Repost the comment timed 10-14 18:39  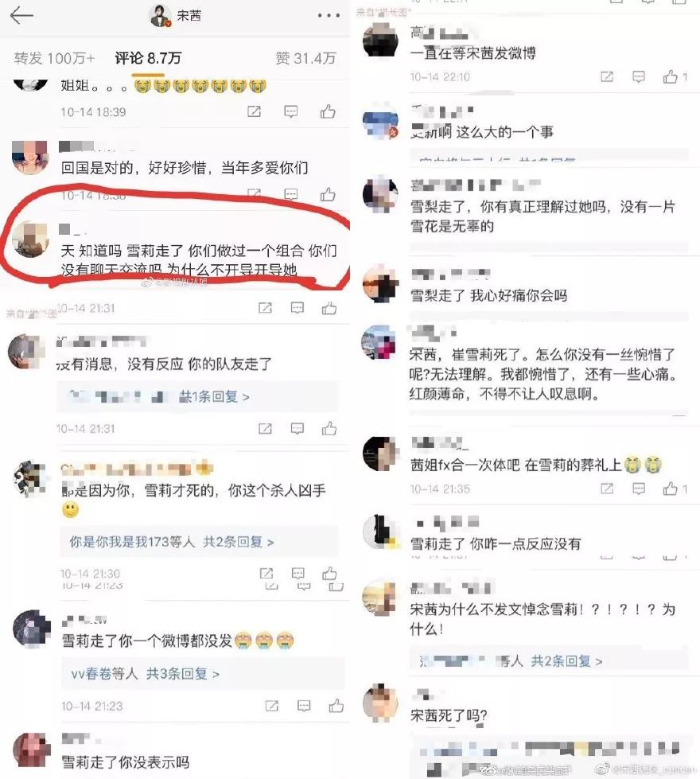pyautogui.click(x=255, y=111)
